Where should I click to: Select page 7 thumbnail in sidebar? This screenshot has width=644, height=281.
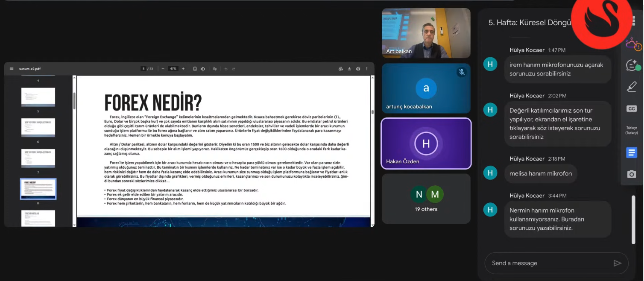point(38,158)
